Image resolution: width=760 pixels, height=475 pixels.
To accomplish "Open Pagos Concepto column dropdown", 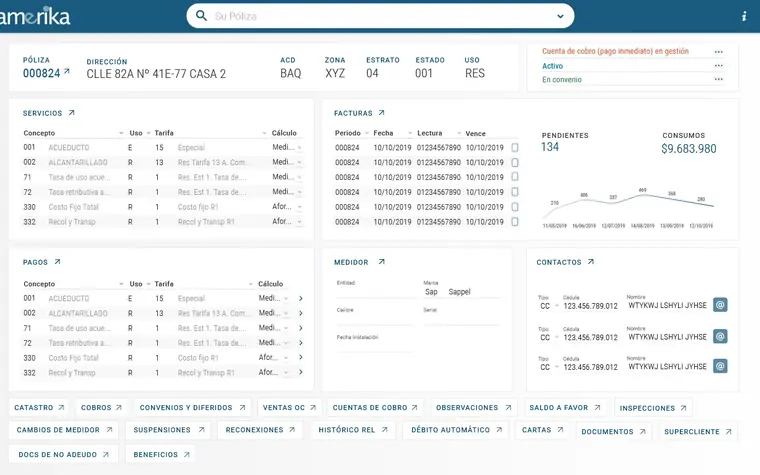I will coord(121,284).
